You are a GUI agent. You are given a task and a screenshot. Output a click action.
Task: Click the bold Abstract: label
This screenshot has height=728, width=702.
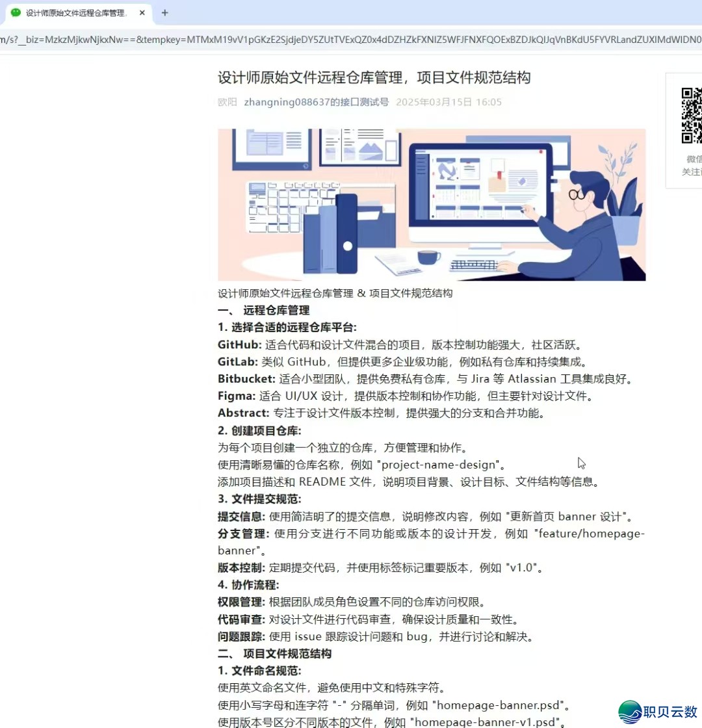coord(243,412)
